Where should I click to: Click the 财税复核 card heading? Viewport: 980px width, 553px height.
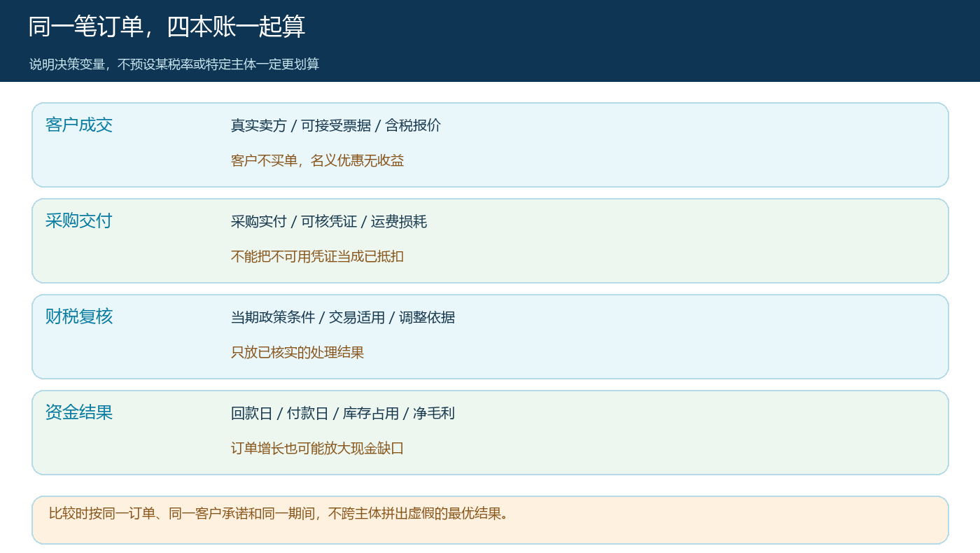pyautogui.click(x=79, y=317)
